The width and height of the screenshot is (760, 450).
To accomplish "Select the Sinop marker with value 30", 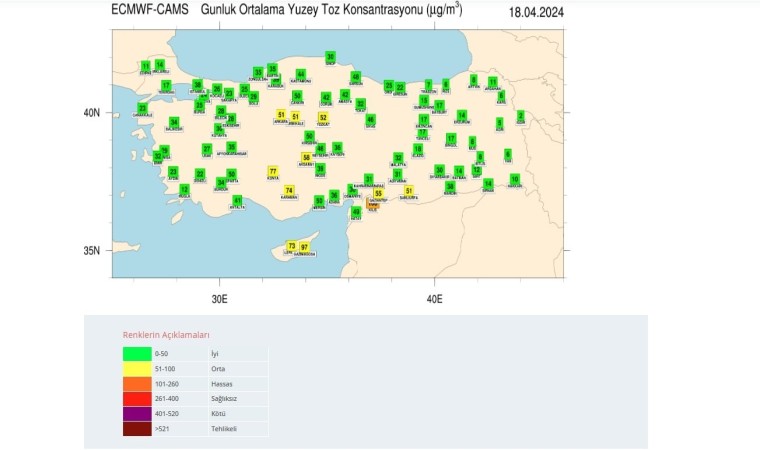I will (330, 57).
